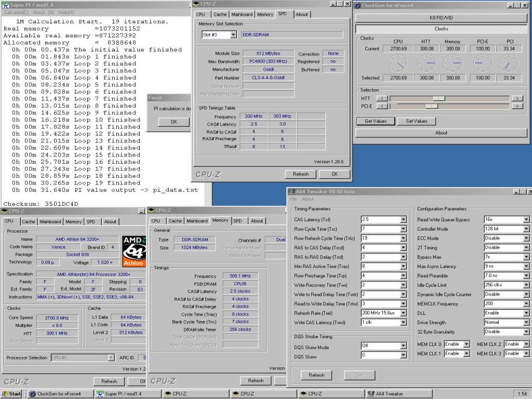
Task: Click Set Values in ClockGen
Action: 417,121
